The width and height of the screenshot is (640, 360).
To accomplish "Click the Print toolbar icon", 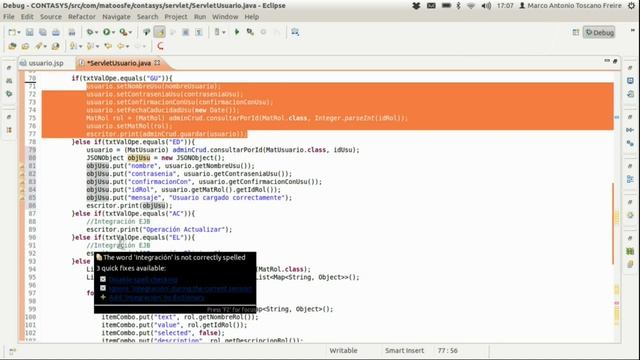I will pyautogui.click(x=56, y=32).
